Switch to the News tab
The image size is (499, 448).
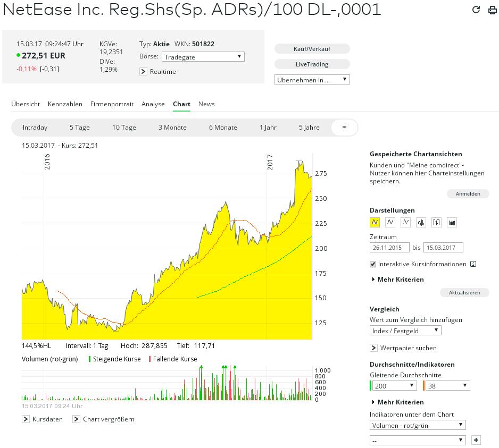206,104
